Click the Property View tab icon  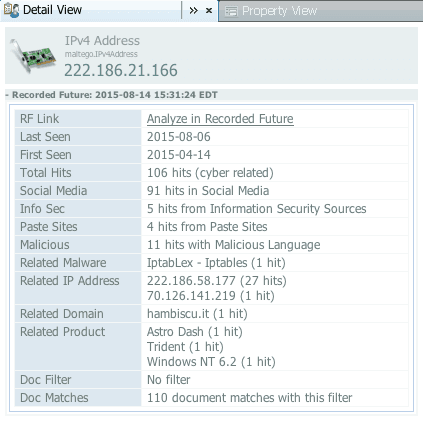pyautogui.click(x=231, y=11)
